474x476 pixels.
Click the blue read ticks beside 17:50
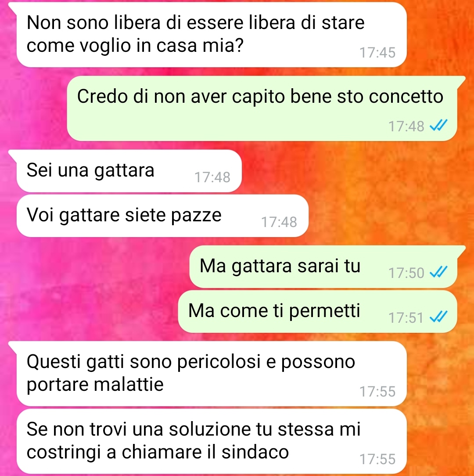pos(438,272)
